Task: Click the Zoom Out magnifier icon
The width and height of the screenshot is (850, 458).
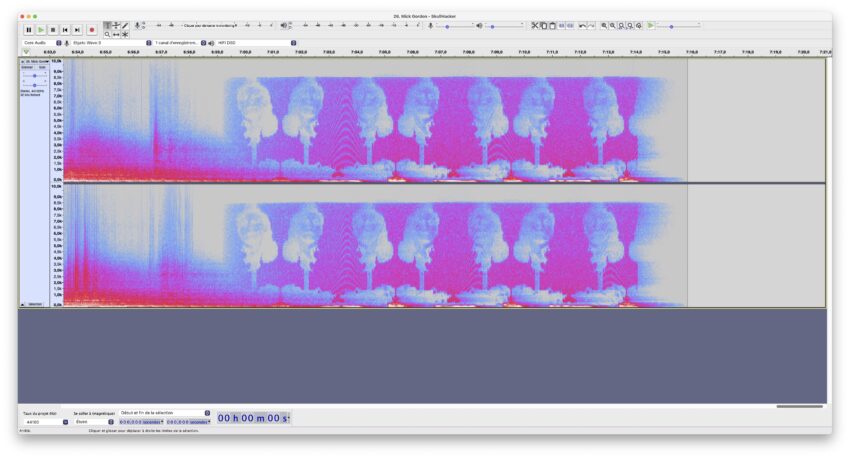Action: coord(613,25)
